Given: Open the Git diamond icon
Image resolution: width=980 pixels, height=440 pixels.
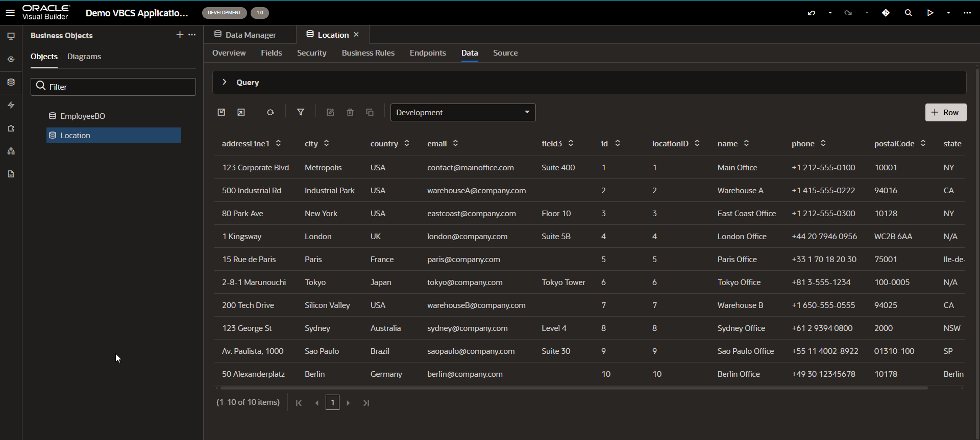Looking at the screenshot, I should 886,13.
